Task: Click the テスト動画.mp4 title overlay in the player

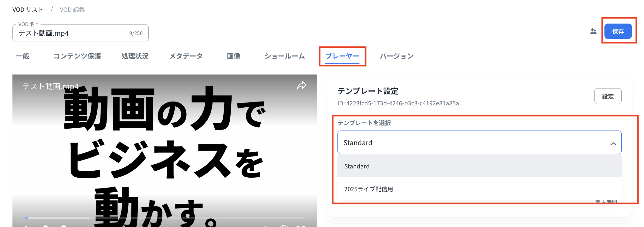Action: click(50, 86)
